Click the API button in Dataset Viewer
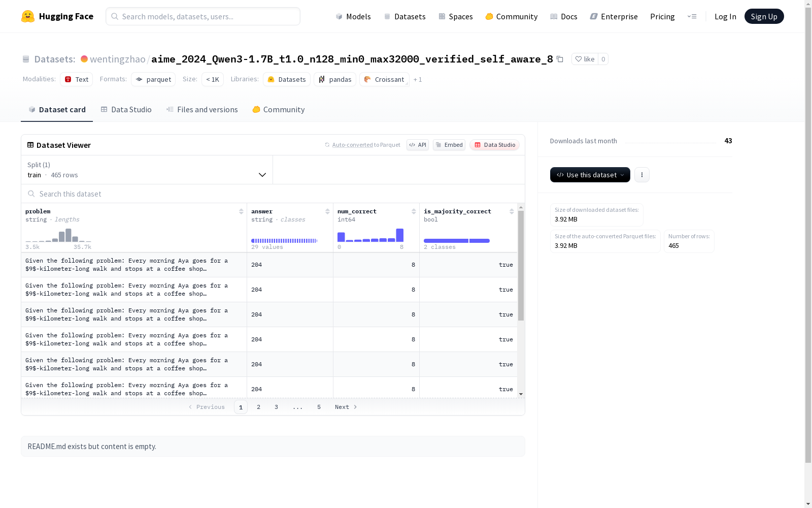The image size is (812, 508). pyautogui.click(x=418, y=145)
